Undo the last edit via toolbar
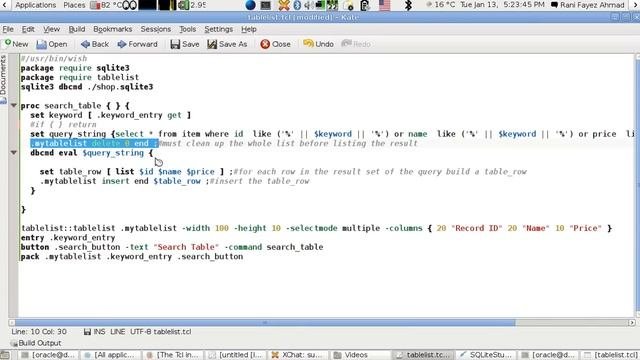The image size is (640, 360). point(318,44)
